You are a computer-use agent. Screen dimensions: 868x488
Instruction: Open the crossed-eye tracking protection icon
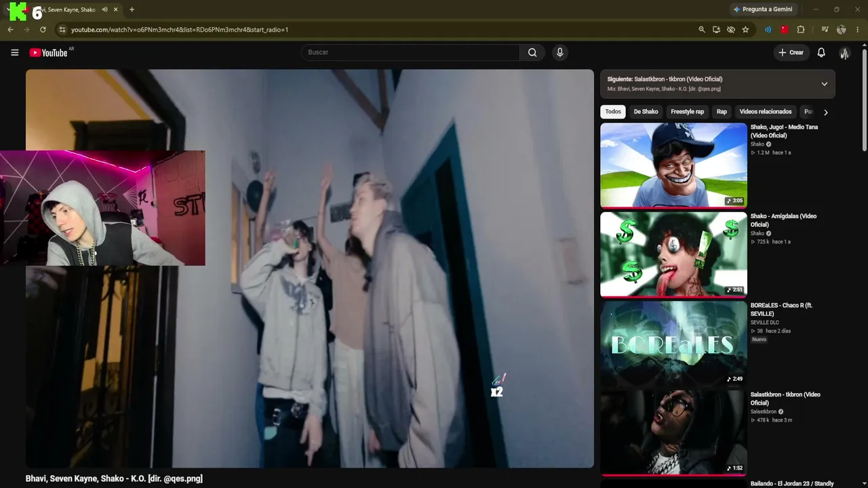tap(730, 30)
